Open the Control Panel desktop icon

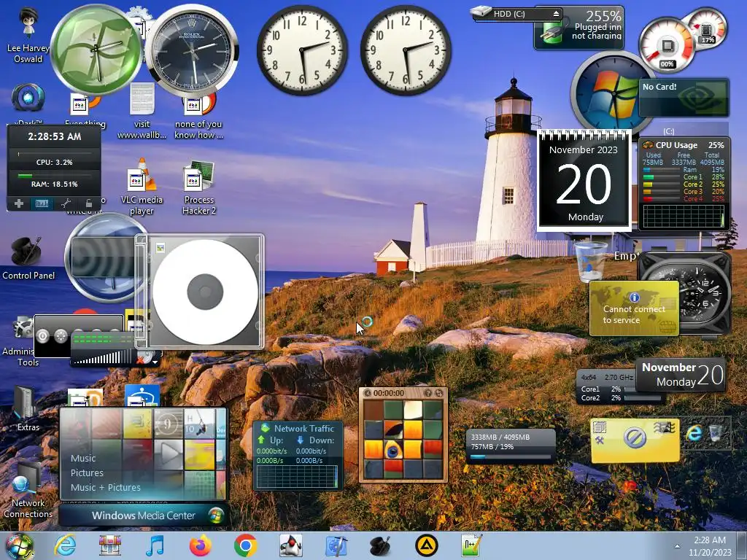(x=28, y=257)
